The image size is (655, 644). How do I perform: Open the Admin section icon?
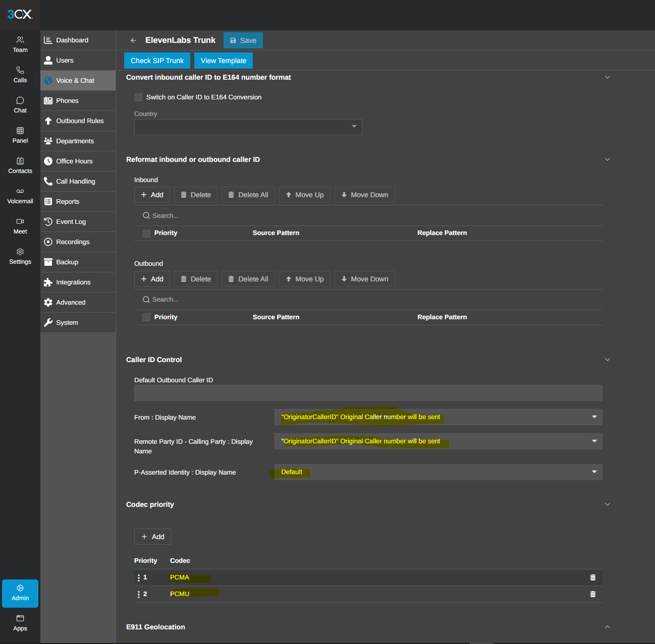point(20,588)
